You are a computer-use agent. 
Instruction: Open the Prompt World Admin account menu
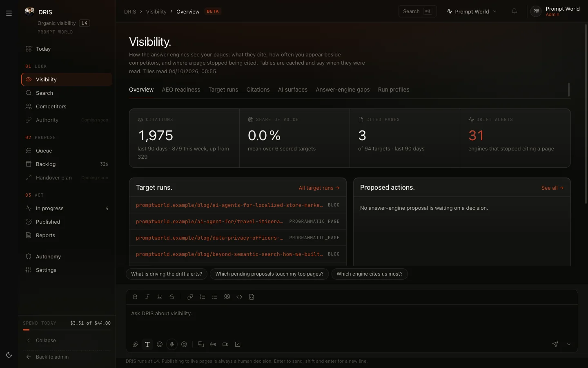pyautogui.click(x=555, y=11)
